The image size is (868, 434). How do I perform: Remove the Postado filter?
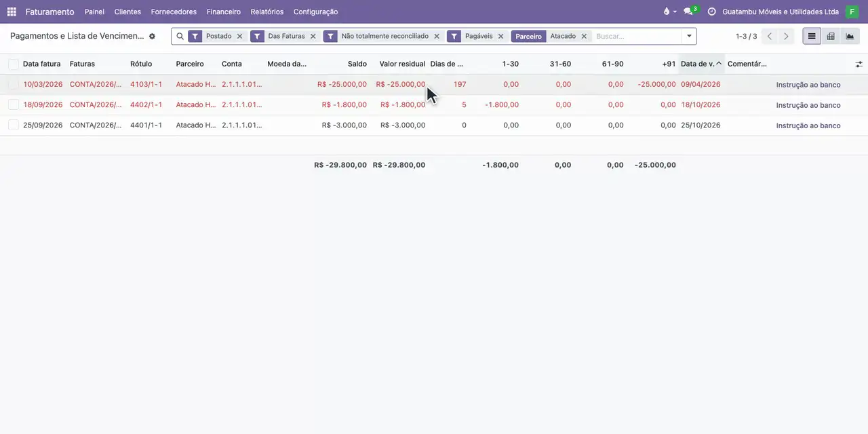[239, 37]
